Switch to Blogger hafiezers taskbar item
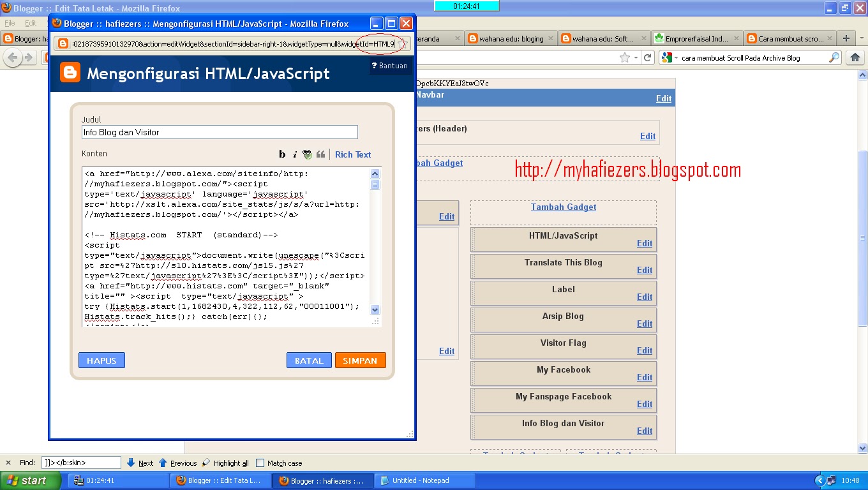The height and width of the screenshot is (490, 868). coord(324,480)
